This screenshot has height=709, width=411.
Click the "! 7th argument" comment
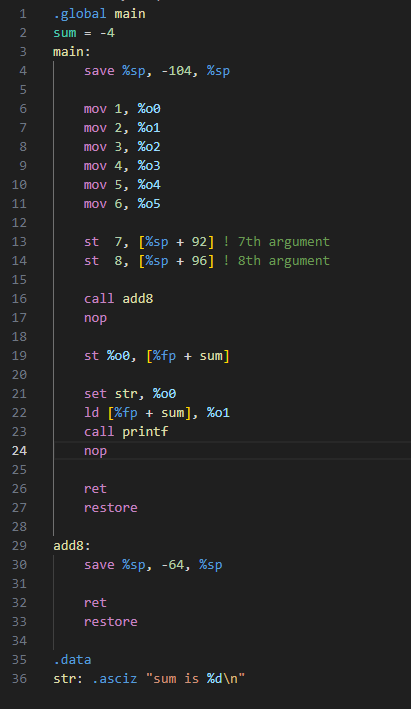coord(276,242)
